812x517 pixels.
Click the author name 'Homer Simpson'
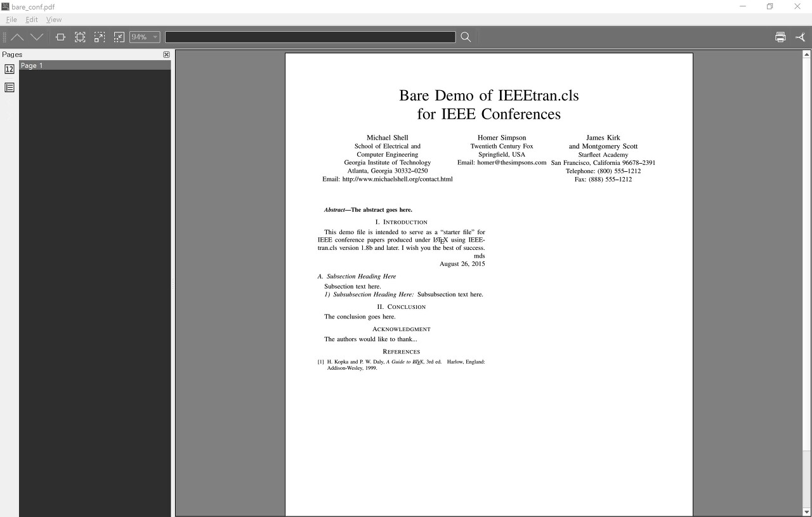[x=502, y=138]
